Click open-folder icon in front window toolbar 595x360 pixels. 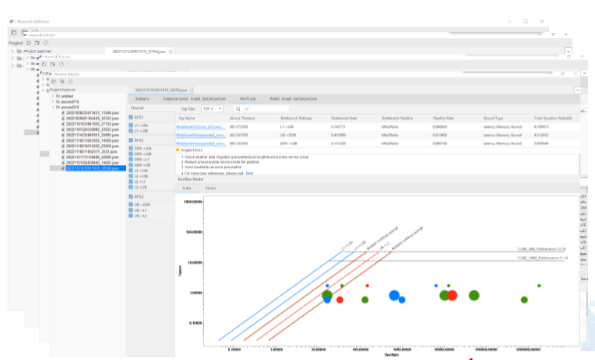pyautogui.click(x=62, y=81)
